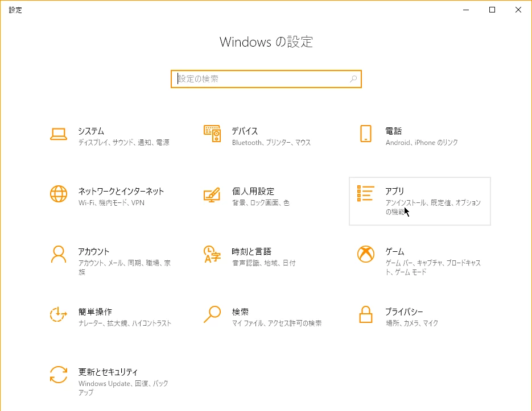The height and width of the screenshot is (411, 532).
Task: Click 'アンインストール、既定値、オプションの機能' description
Action: coord(433,207)
